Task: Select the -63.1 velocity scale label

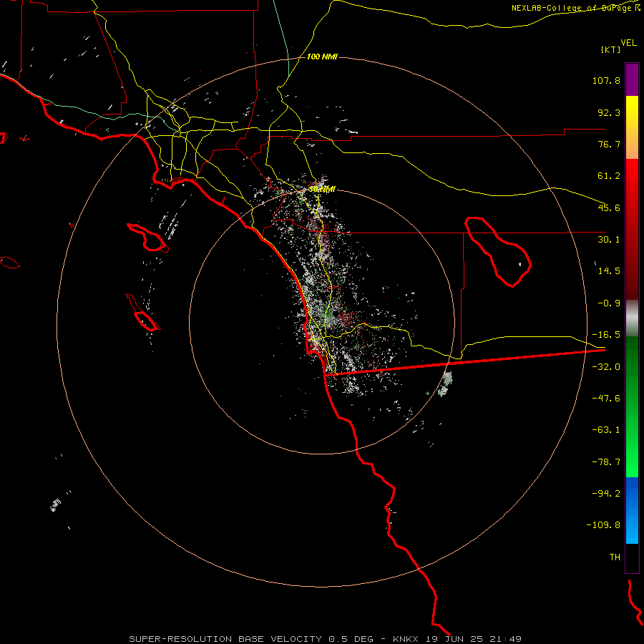Action: point(606,430)
